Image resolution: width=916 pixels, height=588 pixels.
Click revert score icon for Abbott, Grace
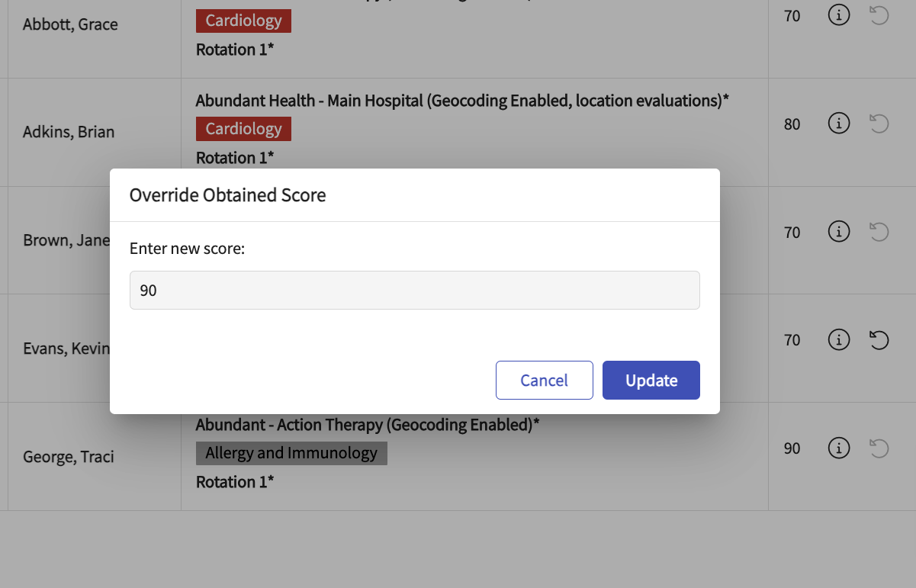point(879,15)
